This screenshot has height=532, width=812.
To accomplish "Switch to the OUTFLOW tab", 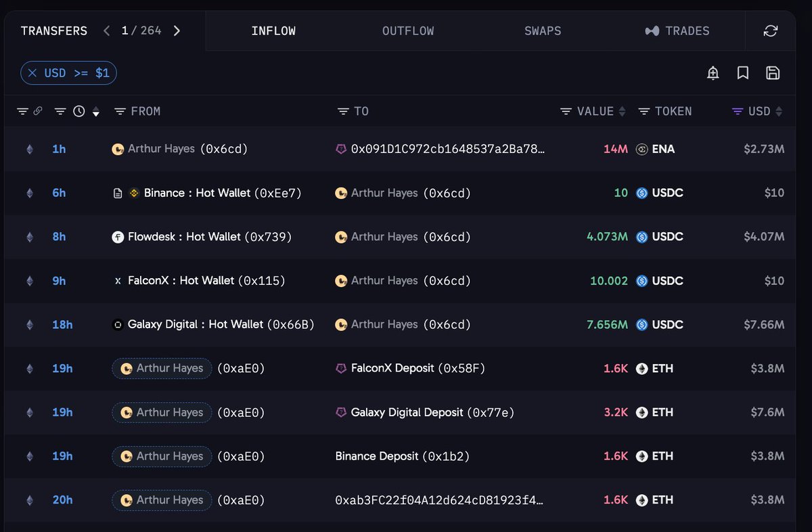I will point(408,31).
